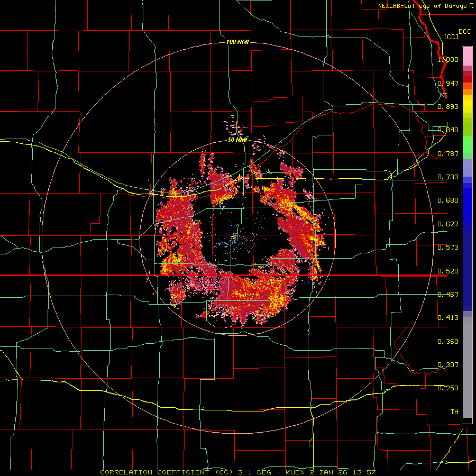476x476 pixels.
Task: Select the 0.253 scale value
Action: 448,388
